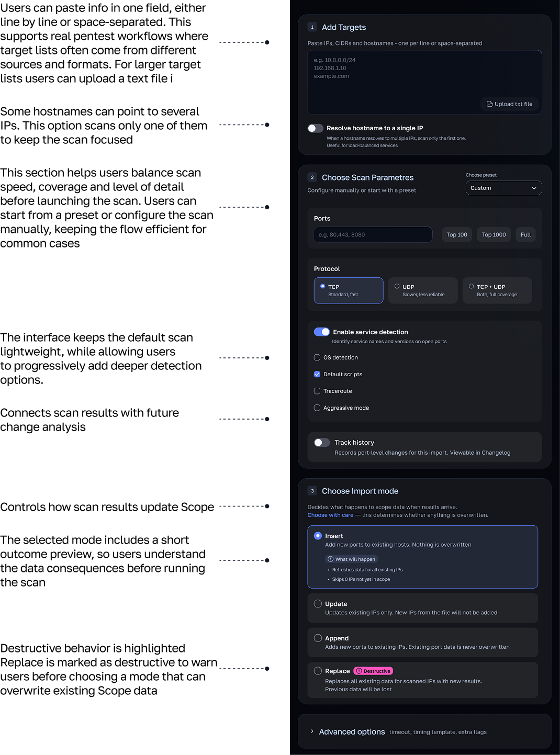Select the Update import mode

click(423, 608)
